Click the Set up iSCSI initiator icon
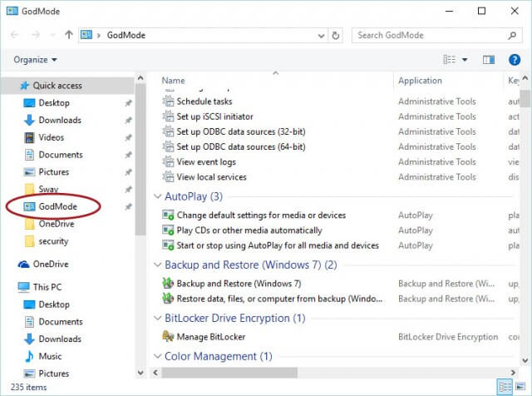The height and width of the screenshot is (396, 532). tap(168, 116)
